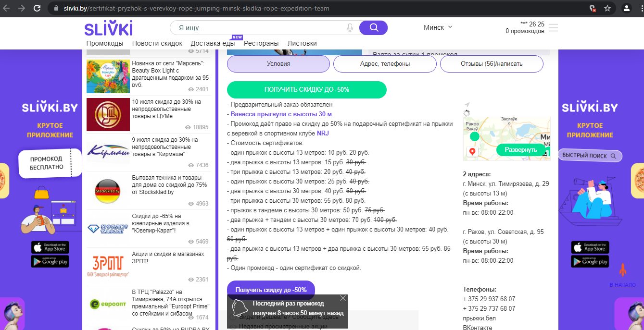Image resolution: width=644 pixels, height=330 pixels.
Task: Click the right Google Play download badge
Action: click(x=590, y=261)
